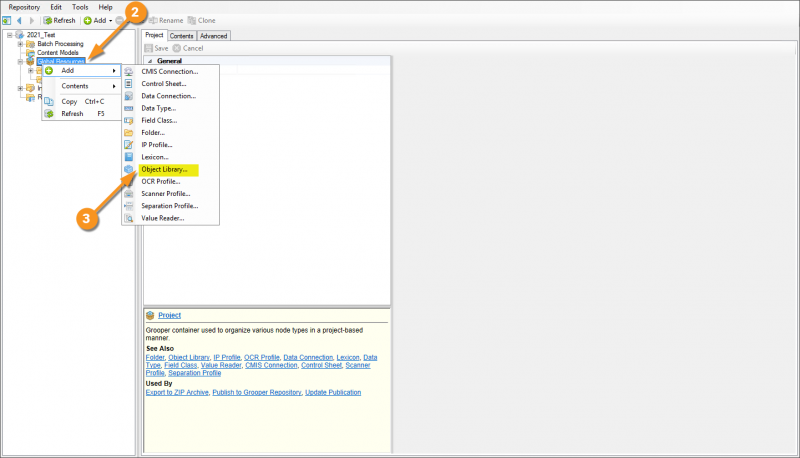The image size is (800, 458).
Task: Expand first child folder under Global Resources
Action: [x=31, y=70]
